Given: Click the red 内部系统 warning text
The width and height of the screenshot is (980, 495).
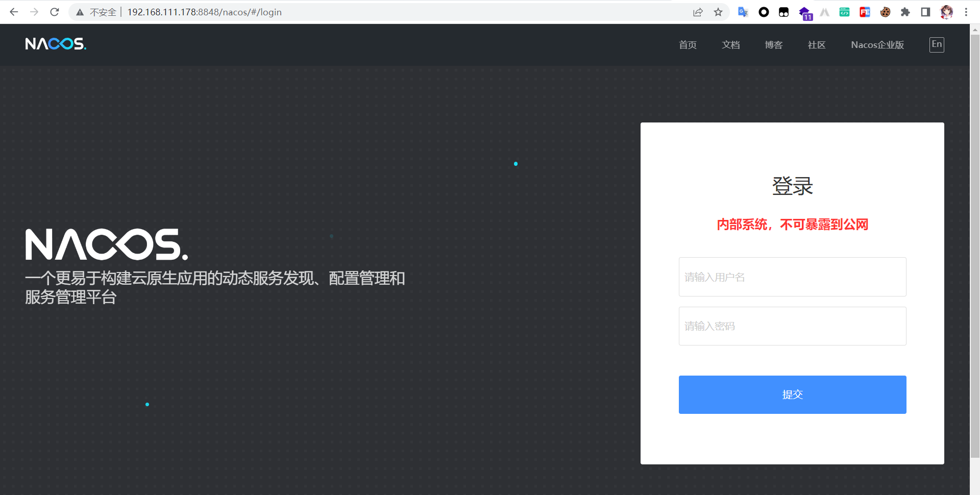Looking at the screenshot, I should tap(792, 225).
